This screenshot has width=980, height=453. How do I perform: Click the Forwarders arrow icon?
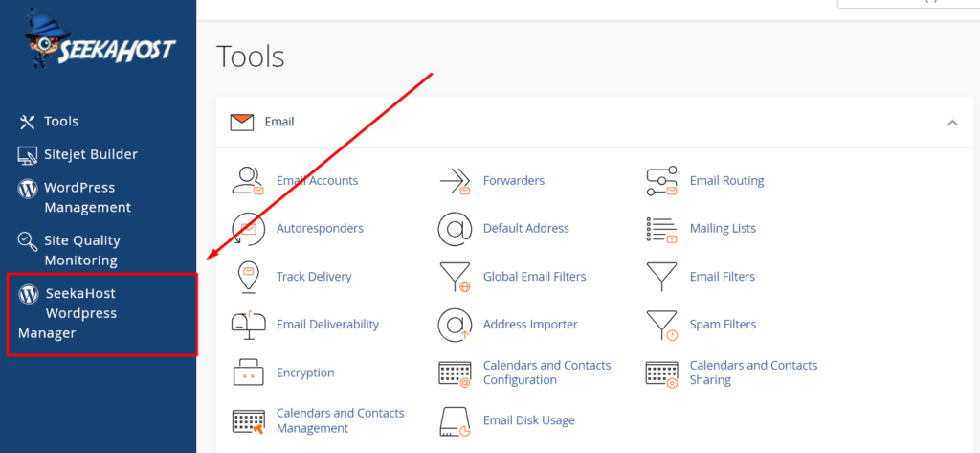tap(455, 181)
